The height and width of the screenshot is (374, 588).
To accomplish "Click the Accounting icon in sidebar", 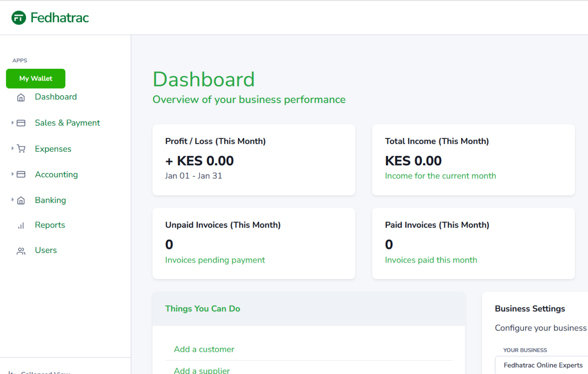I will point(21,174).
